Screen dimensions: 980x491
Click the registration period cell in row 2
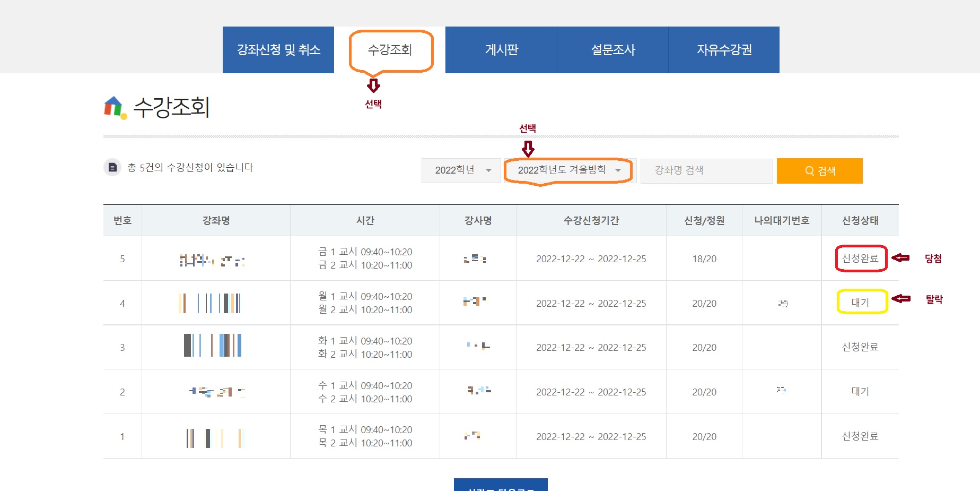[591, 392]
